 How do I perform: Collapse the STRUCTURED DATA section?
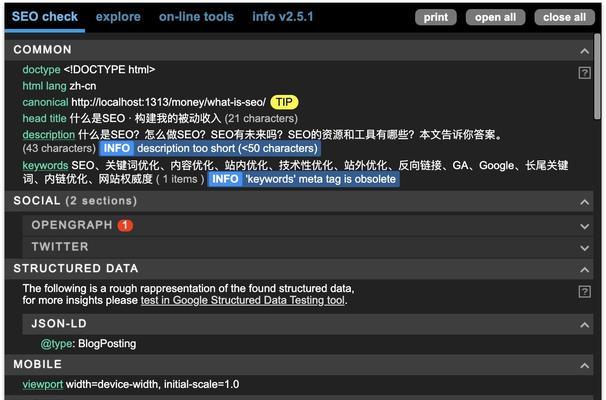(x=584, y=269)
